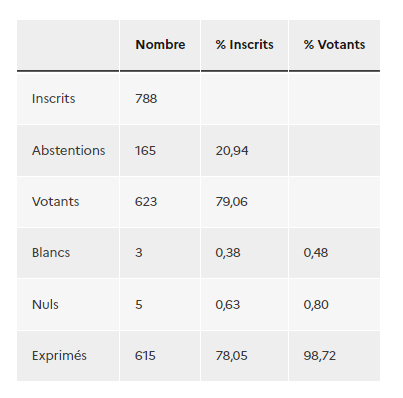Click the Votants count 623
This screenshot has width=403, height=398.
point(146,202)
